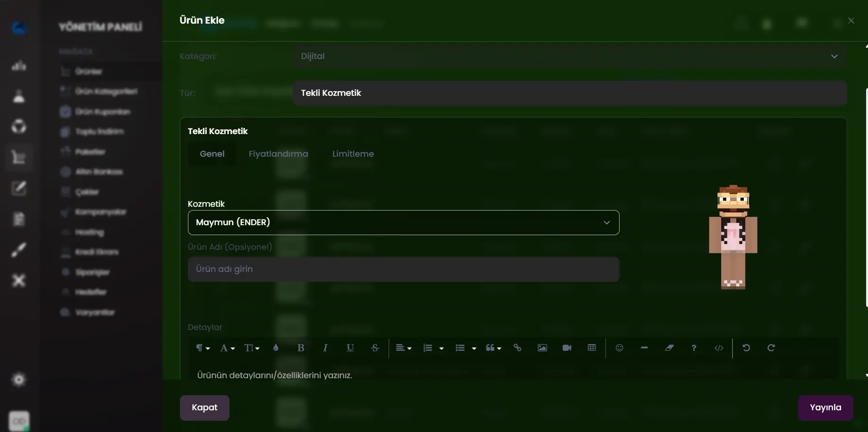Toggle strikethrough formatting
Image resolution: width=868 pixels, height=432 pixels.
375,348
